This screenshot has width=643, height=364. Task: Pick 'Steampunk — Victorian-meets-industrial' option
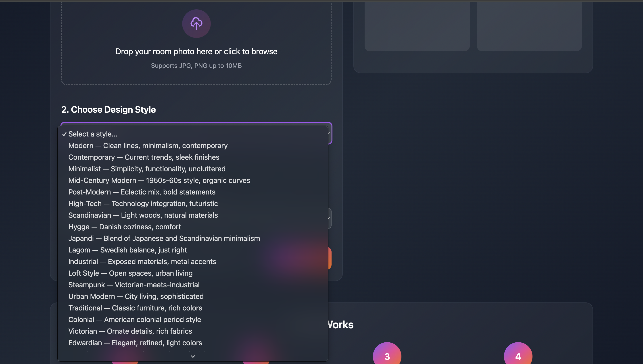click(x=134, y=285)
